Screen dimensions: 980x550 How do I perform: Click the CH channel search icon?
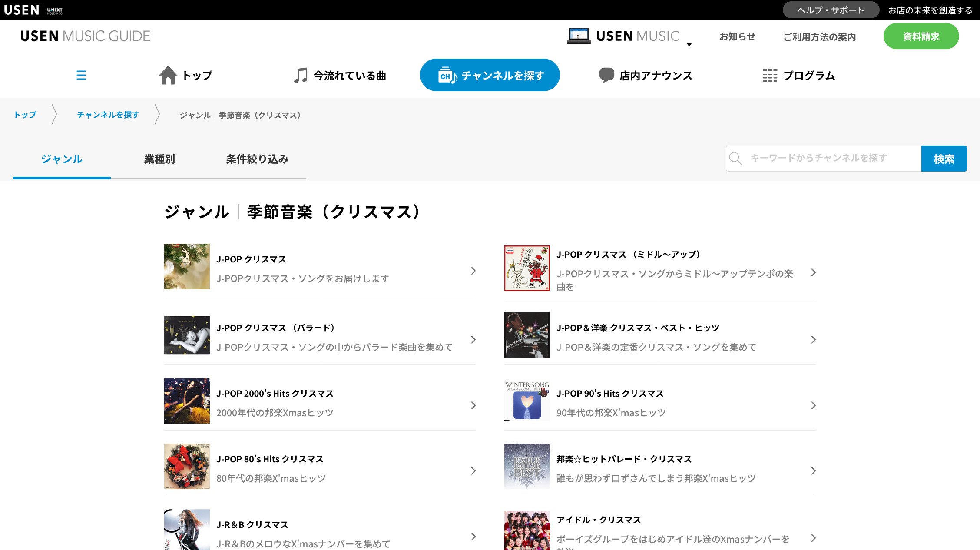point(447,75)
